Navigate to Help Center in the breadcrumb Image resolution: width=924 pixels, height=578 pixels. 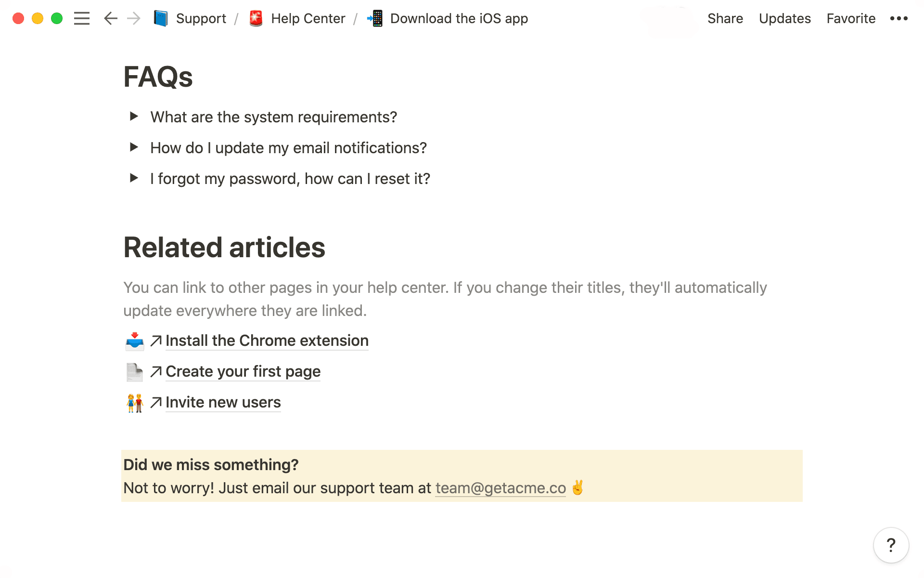point(308,19)
